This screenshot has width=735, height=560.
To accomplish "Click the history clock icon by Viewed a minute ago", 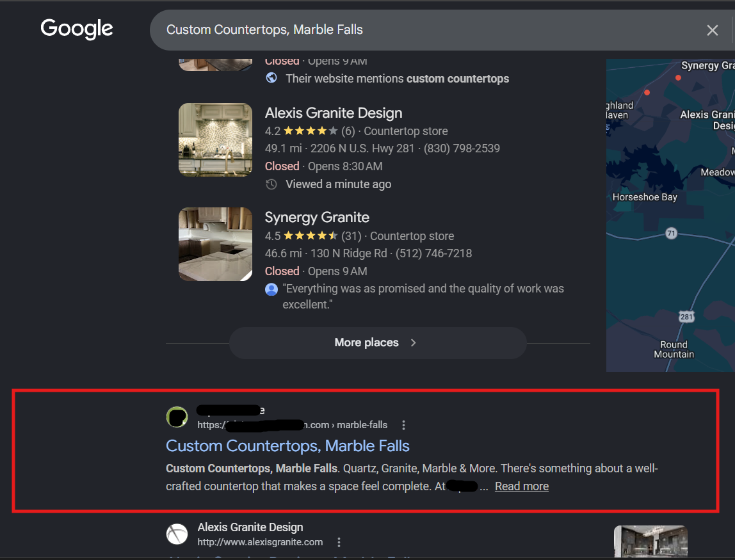I will coord(271,184).
